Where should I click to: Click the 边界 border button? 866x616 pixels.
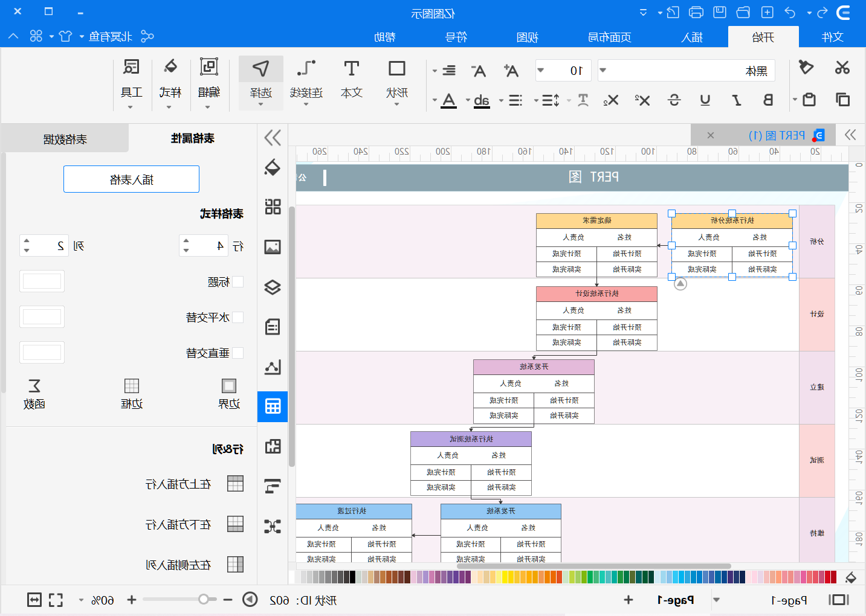[229, 394]
